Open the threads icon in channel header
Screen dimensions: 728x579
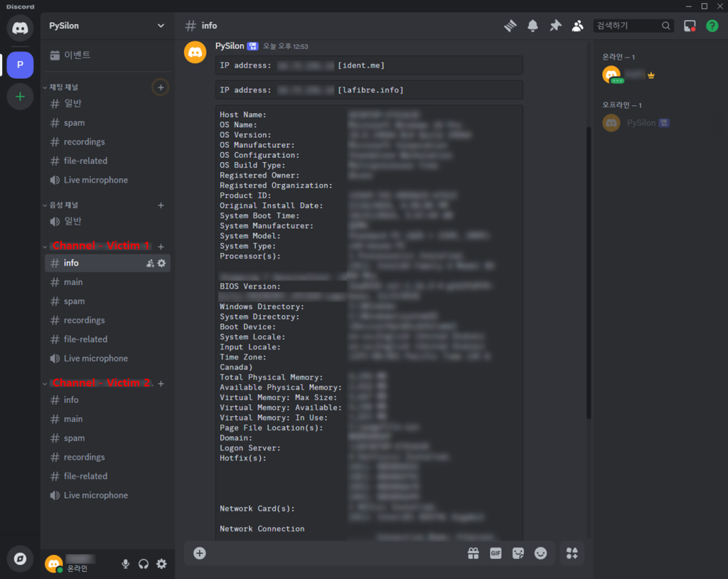tap(510, 26)
